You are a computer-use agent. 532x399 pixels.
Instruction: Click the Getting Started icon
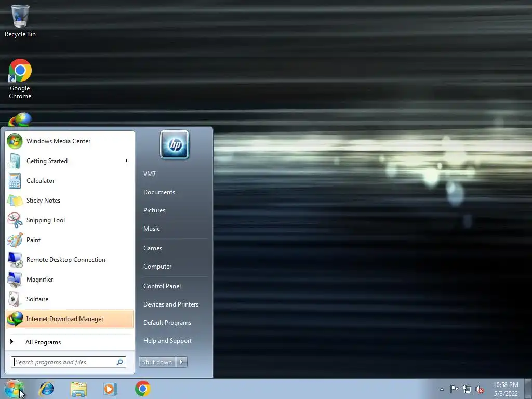15,161
